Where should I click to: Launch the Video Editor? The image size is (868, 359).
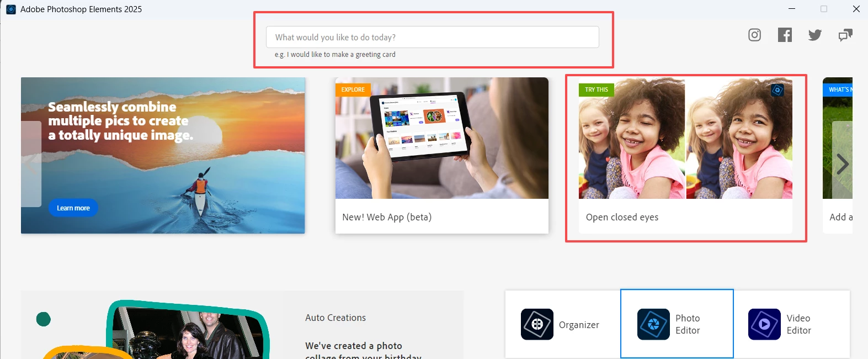[x=791, y=324]
